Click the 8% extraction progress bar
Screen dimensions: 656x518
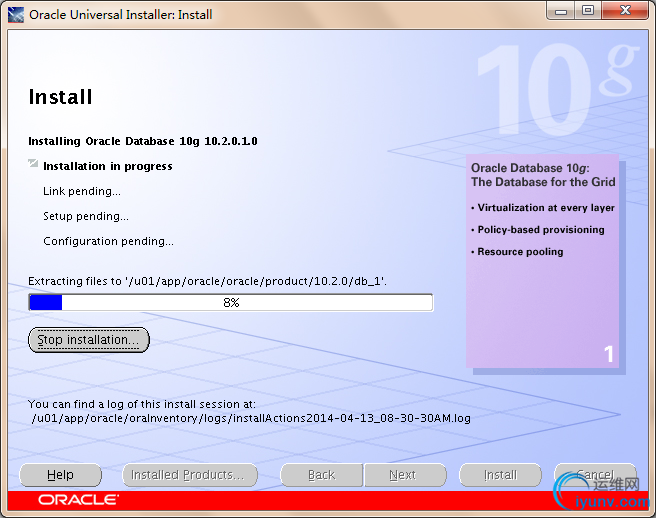coord(231,303)
